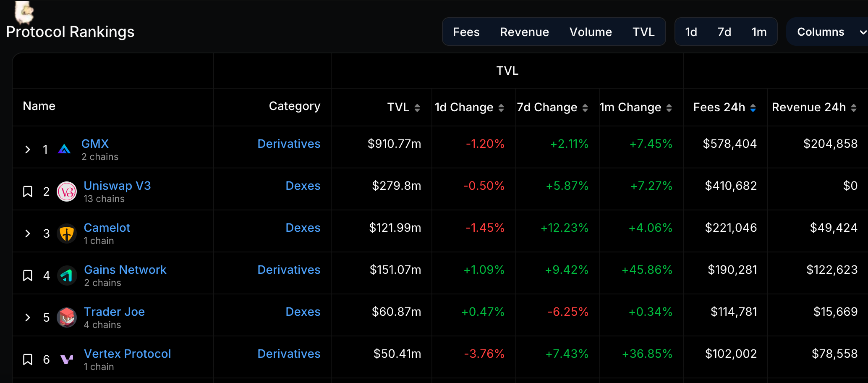The height and width of the screenshot is (383, 868).
Task: Click Uniswap V3 TVL value $279.8m
Action: click(x=397, y=186)
